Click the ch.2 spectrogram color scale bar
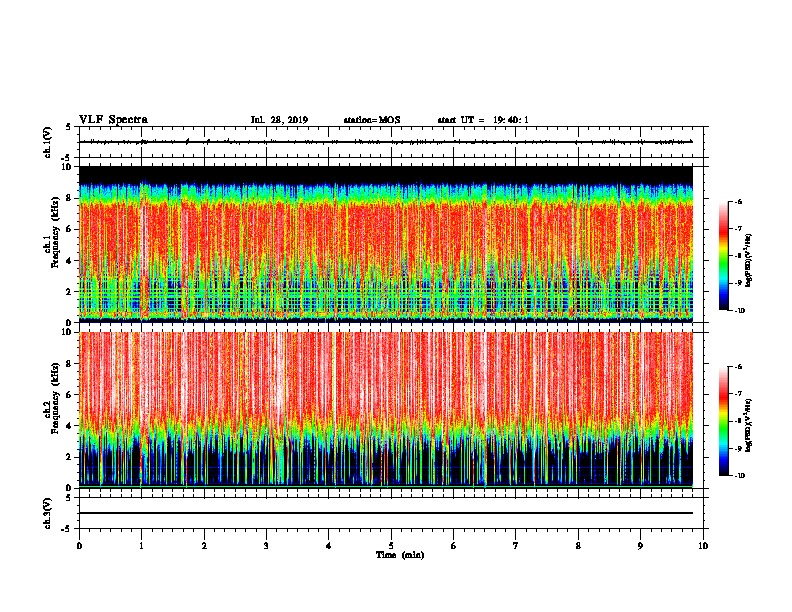792x612 pixels. click(x=724, y=421)
